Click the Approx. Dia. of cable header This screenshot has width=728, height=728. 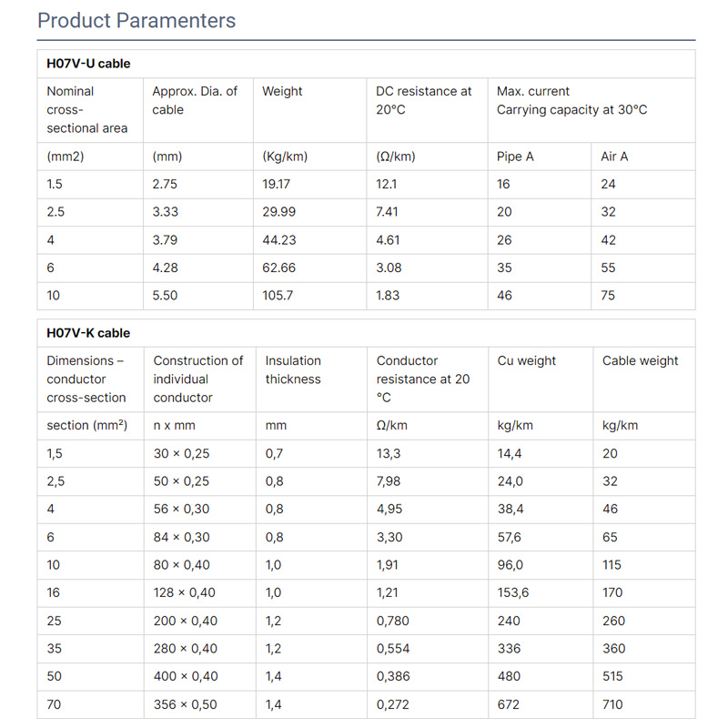(x=195, y=100)
